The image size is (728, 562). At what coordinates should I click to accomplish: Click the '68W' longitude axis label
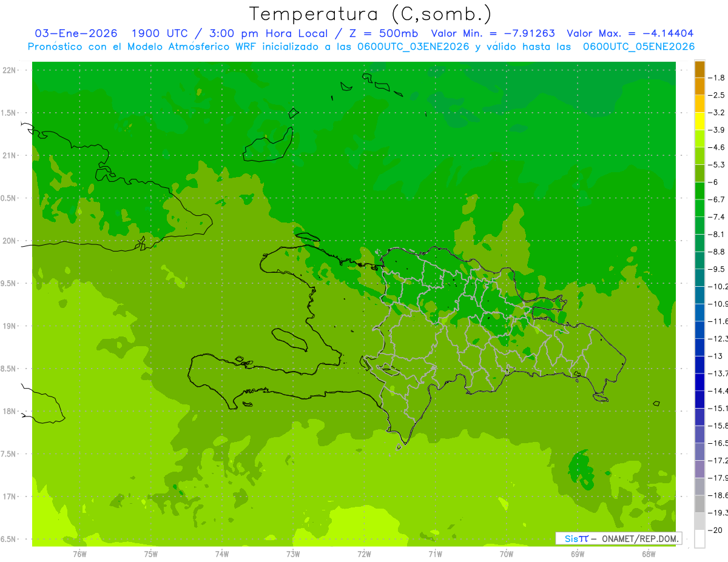point(649,554)
